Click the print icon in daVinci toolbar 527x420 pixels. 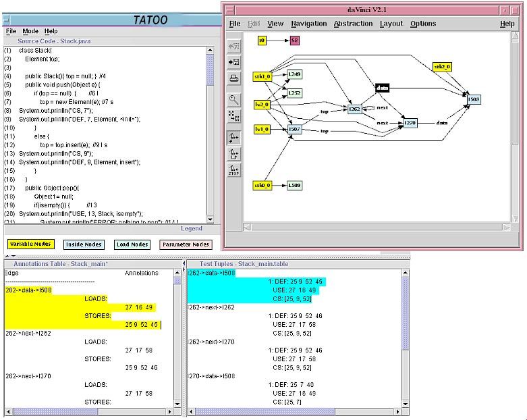(x=234, y=78)
